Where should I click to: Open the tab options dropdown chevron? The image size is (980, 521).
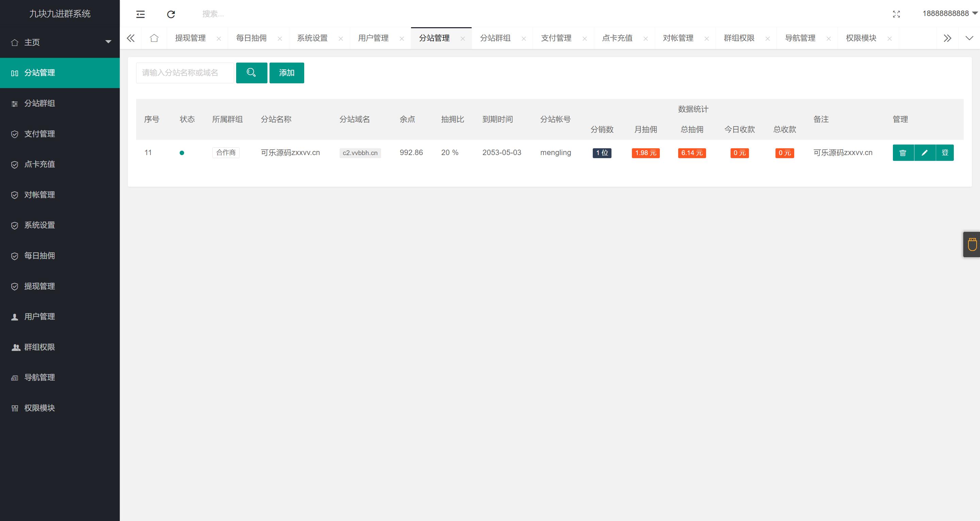[969, 38]
